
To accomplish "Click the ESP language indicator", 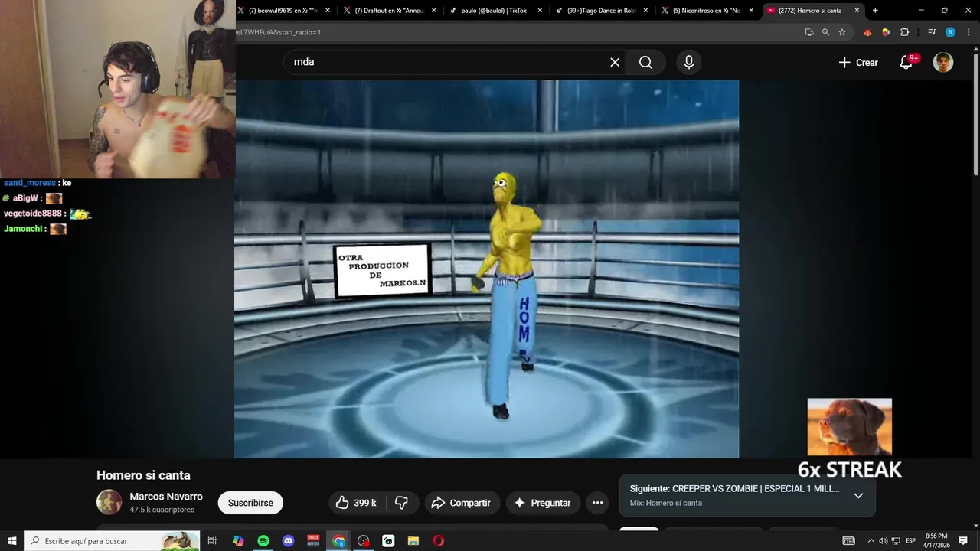I will tap(911, 541).
